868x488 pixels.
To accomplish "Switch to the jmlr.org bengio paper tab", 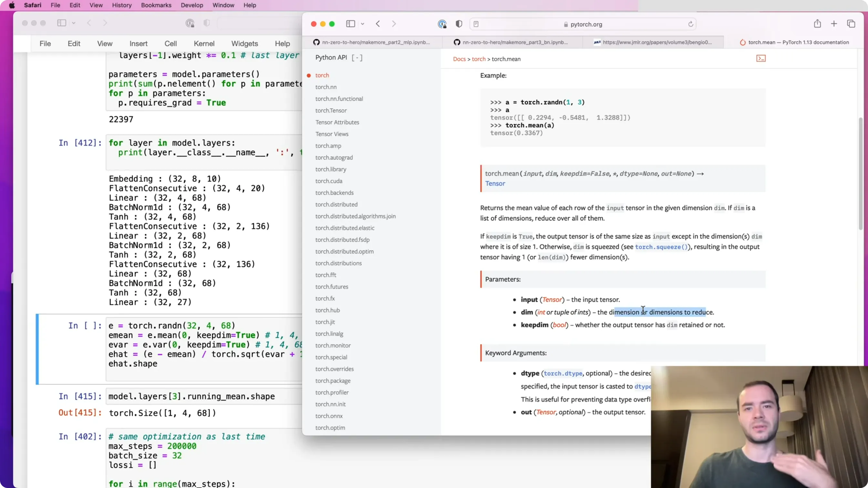I will click(653, 42).
